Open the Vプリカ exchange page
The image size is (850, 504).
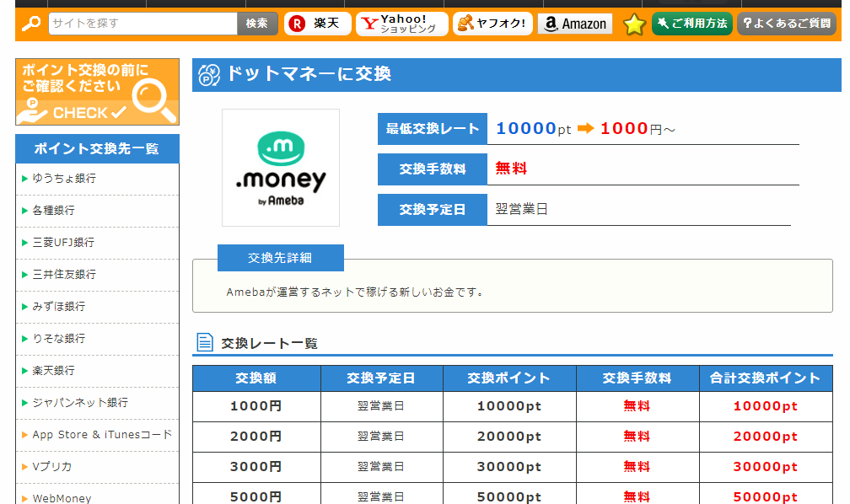[52, 467]
